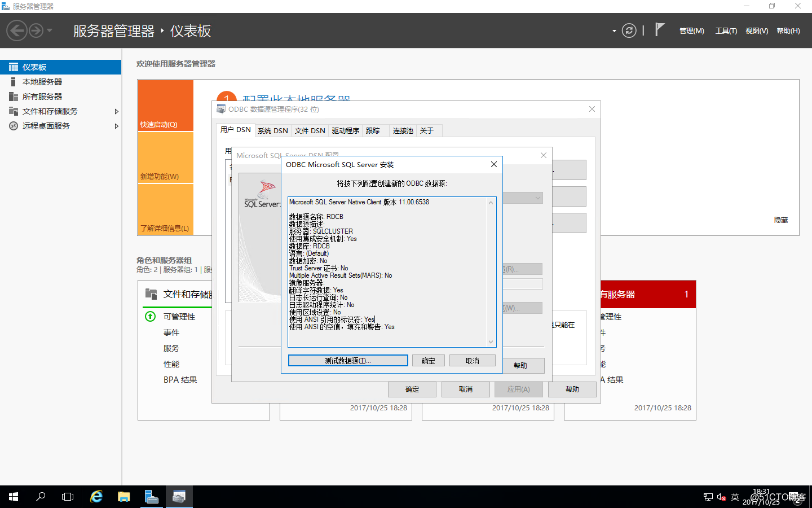The height and width of the screenshot is (508, 812).
Task: Open the dropdown arrow left of refresh icon
Action: (x=614, y=31)
